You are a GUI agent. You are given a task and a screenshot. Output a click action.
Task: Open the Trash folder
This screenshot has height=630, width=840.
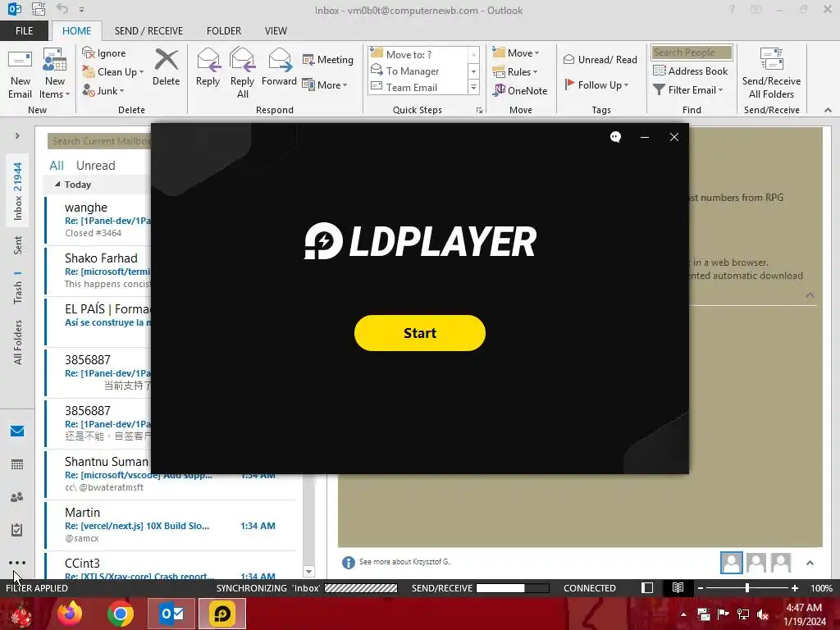[x=18, y=288]
